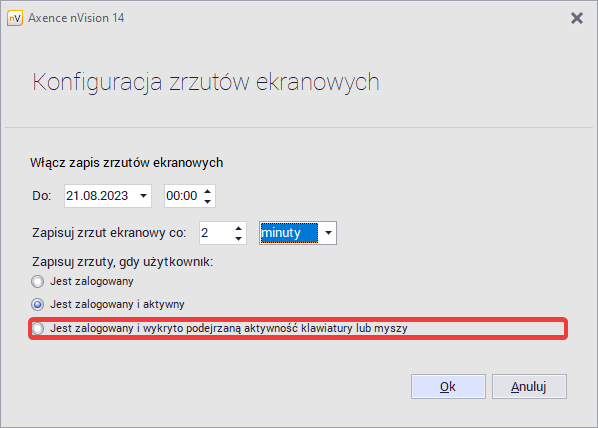Click the Anuluj button to cancel
598x428 pixels.
pos(529,386)
